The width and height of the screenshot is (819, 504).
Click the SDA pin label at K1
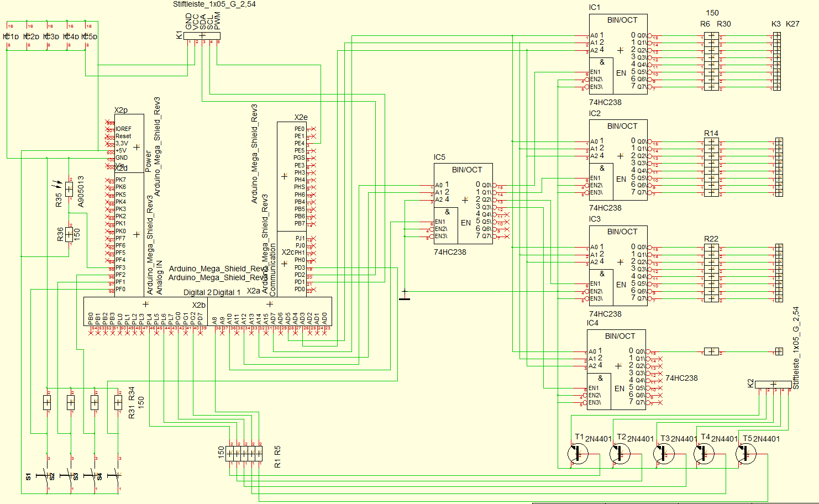203,22
